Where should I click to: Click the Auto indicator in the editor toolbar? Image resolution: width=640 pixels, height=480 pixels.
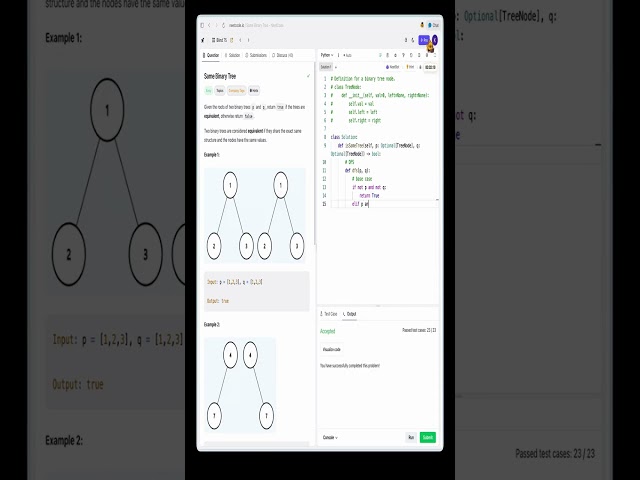click(x=347, y=55)
